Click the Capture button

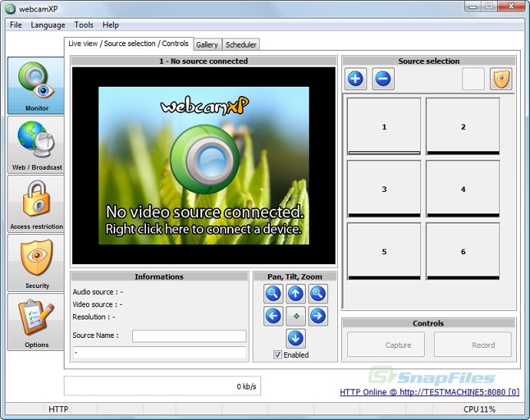tap(386, 345)
